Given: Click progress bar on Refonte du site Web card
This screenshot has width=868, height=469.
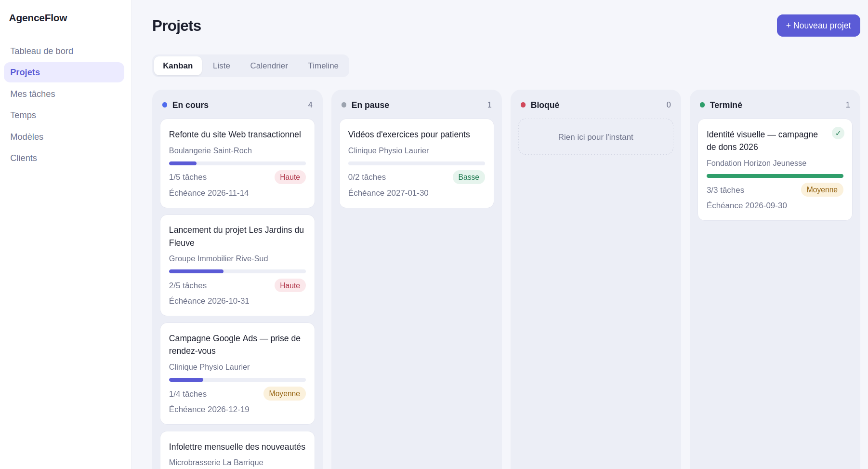Looking at the screenshot, I should 237,163.
